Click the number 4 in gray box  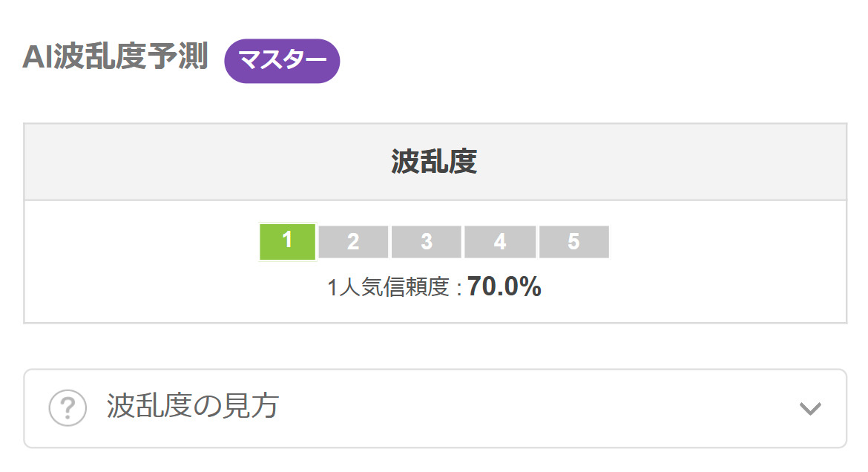(500, 241)
